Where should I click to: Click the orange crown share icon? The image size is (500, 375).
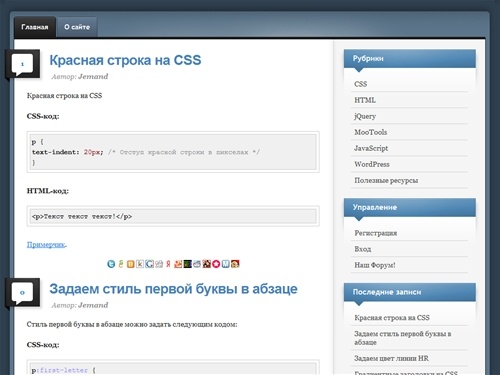tap(178, 264)
